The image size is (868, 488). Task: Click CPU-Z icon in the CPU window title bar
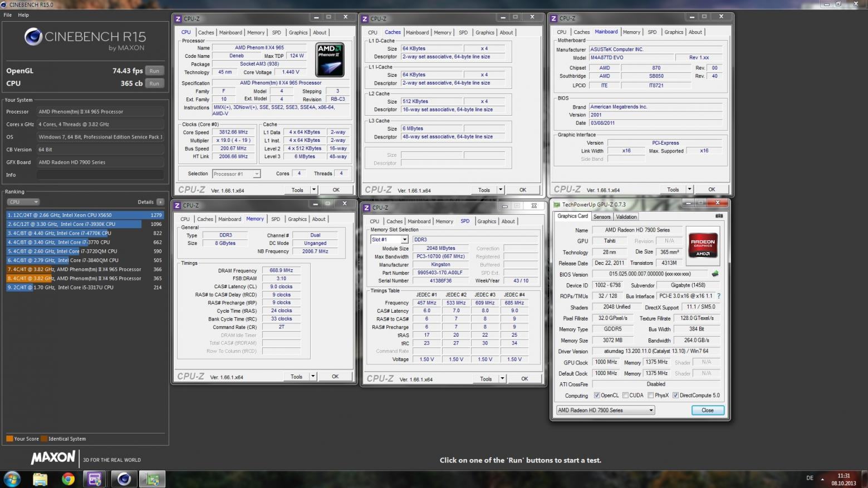pyautogui.click(x=178, y=19)
